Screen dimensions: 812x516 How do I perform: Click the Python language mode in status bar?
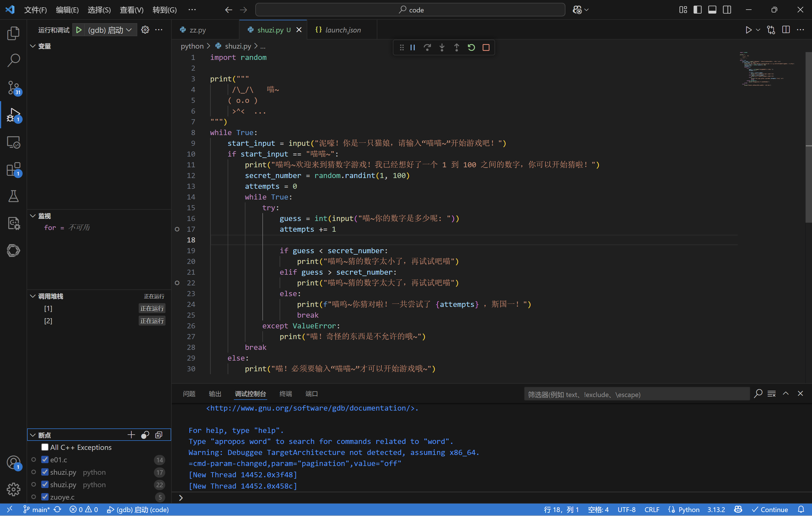click(689, 510)
